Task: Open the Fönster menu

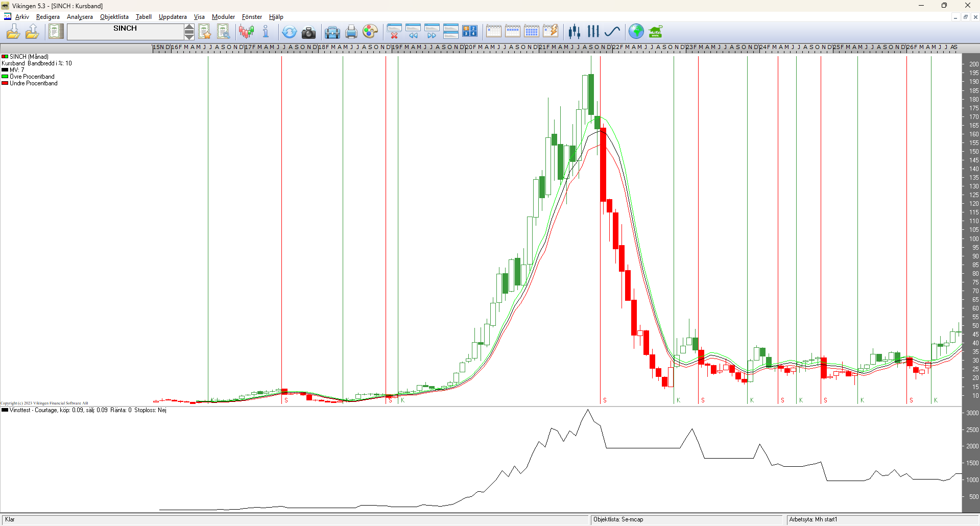Action: (252, 17)
